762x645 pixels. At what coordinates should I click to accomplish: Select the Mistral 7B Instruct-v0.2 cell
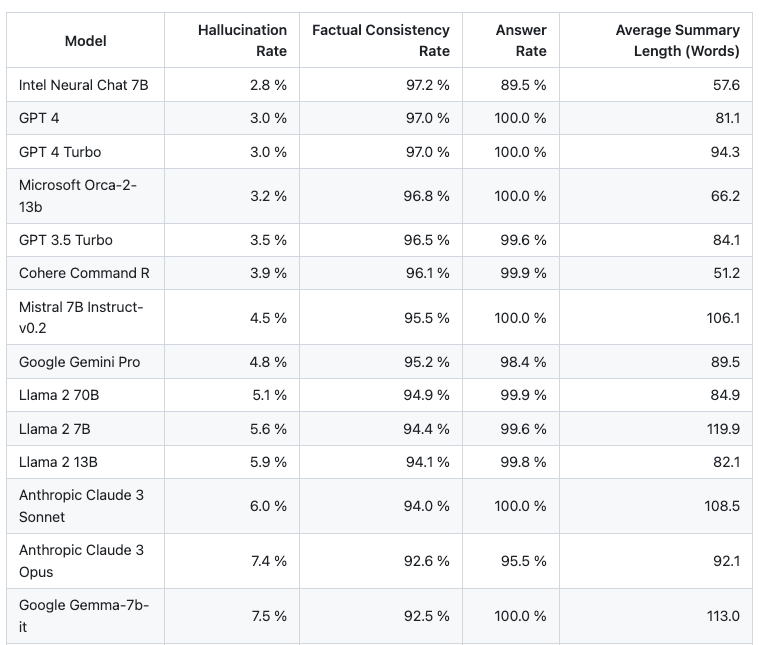pos(81,317)
